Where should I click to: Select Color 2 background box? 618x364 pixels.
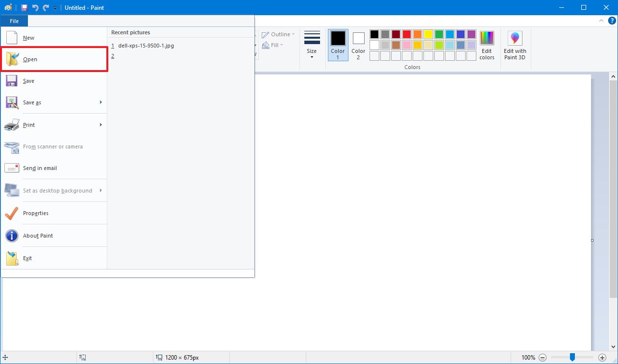pos(358,44)
